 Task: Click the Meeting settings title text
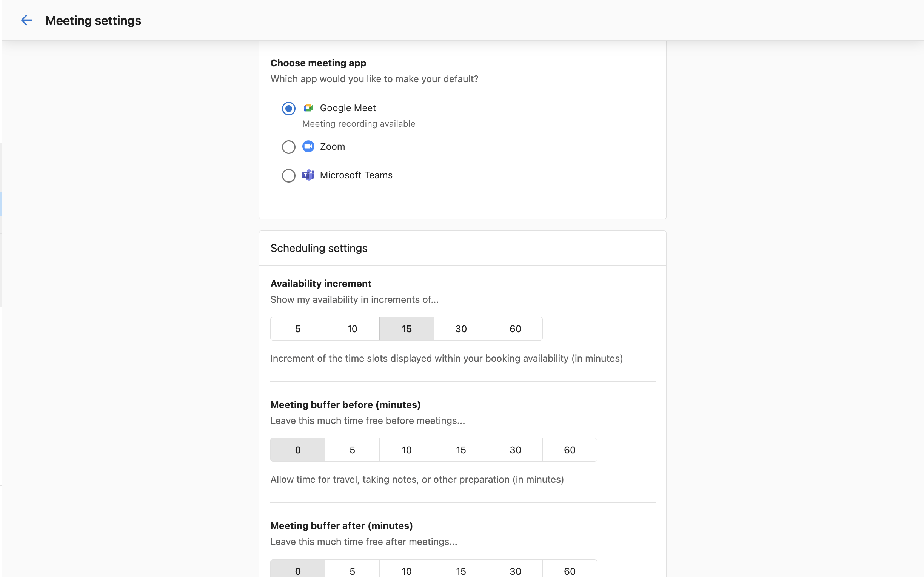point(93,20)
